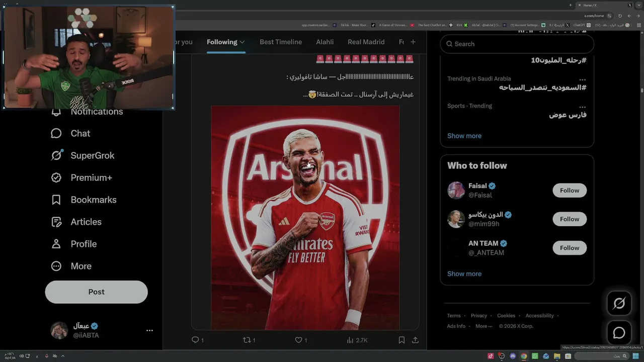Viewport: 644px width, 362px height.
Task: Launch TikTok from the taskbar
Action: (x=491, y=356)
